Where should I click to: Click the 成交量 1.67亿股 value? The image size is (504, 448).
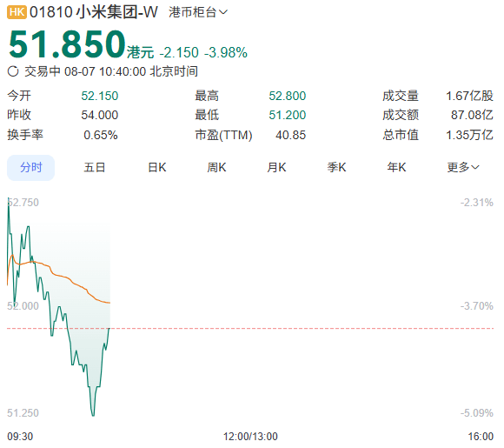pyautogui.click(x=469, y=96)
